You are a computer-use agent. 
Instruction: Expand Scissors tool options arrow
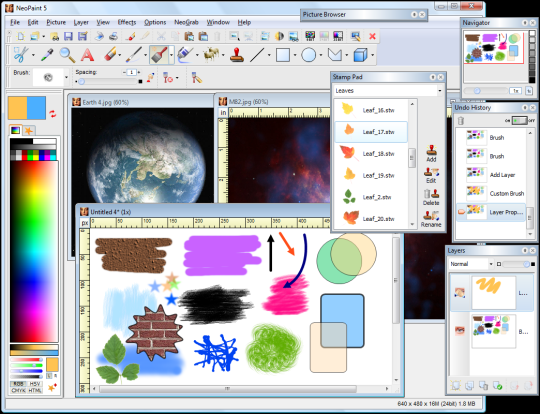33,55
